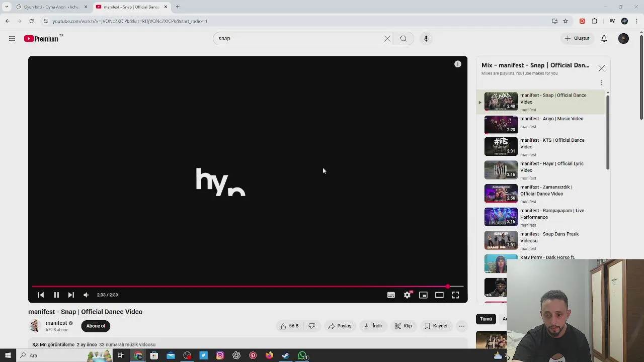The height and width of the screenshot is (362, 644).
Task: Pause the playing video
Action: [56, 295]
